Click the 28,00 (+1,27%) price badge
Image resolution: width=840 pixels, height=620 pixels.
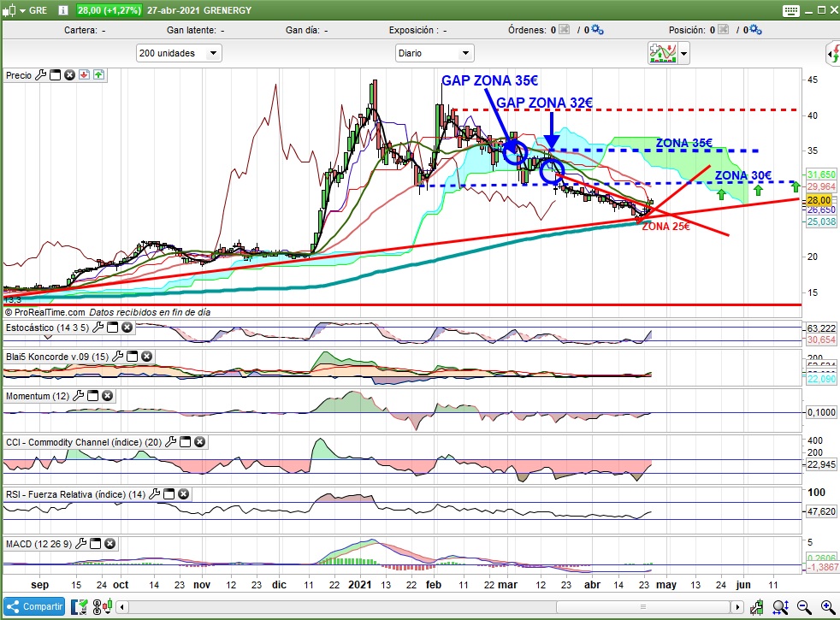[x=109, y=10]
